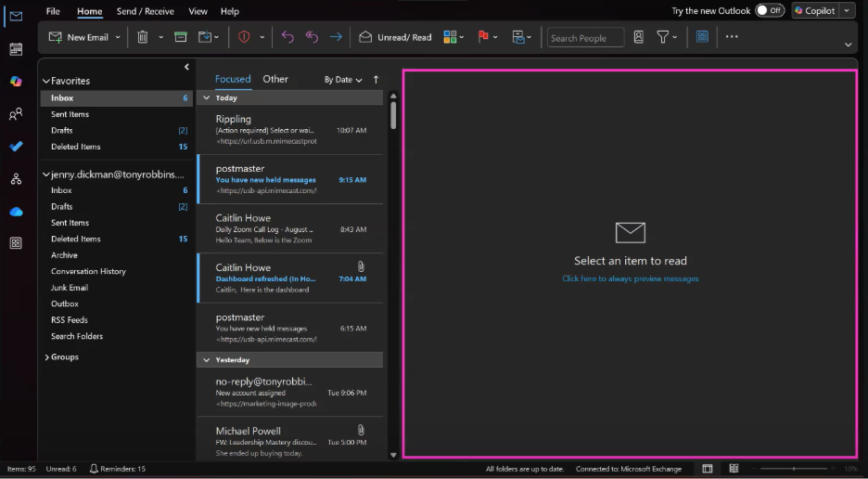Select the Conversation History folder
Viewport: 868px width, 479px height.
click(88, 271)
